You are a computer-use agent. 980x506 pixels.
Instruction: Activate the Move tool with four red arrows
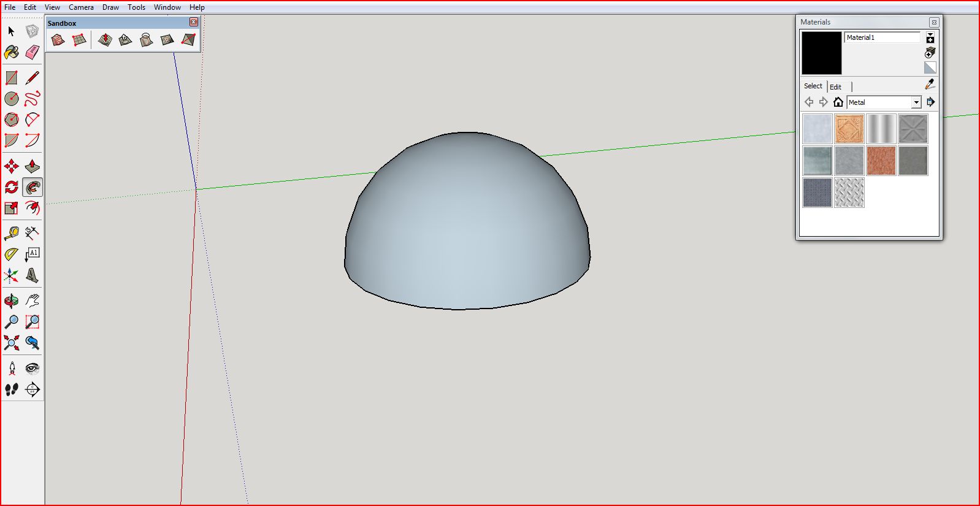click(12, 166)
